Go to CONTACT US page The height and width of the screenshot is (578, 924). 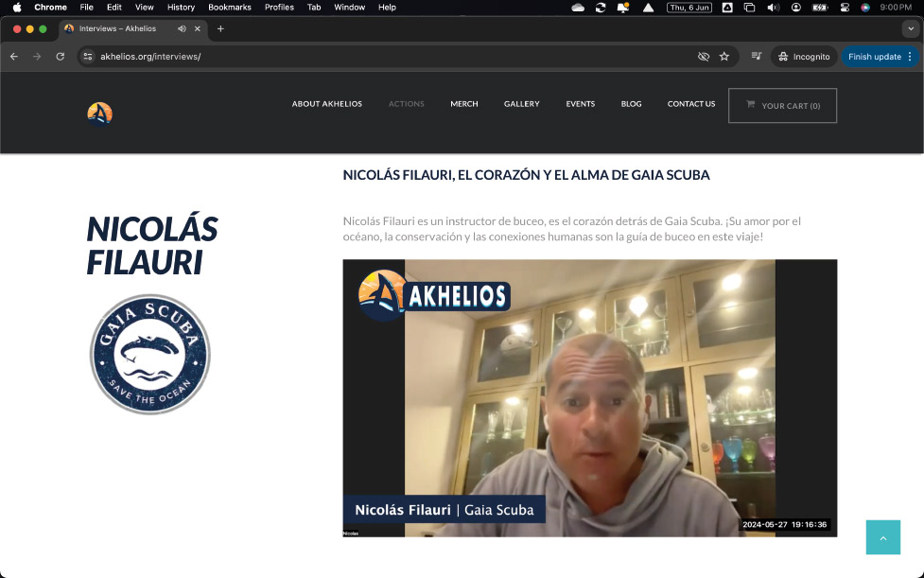click(x=691, y=104)
